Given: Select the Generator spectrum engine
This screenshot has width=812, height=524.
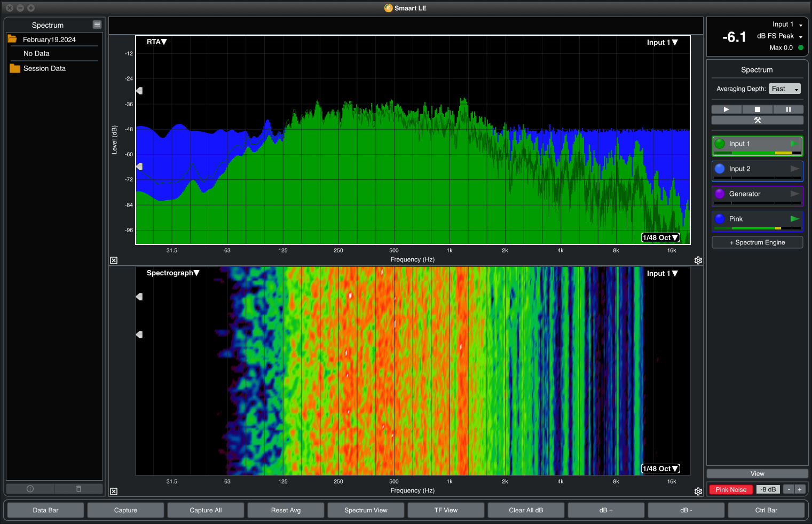Looking at the screenshot, I should tap(757, 196).
